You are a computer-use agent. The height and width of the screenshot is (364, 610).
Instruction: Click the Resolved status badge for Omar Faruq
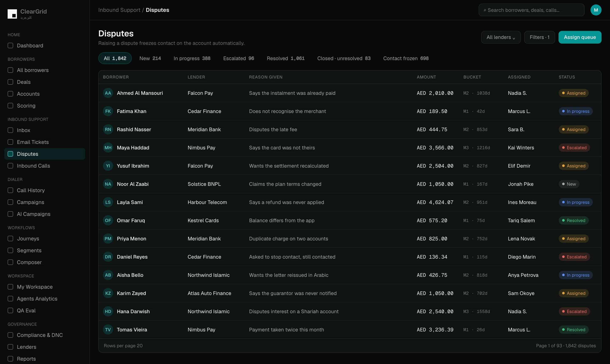[x=574, y=221]
